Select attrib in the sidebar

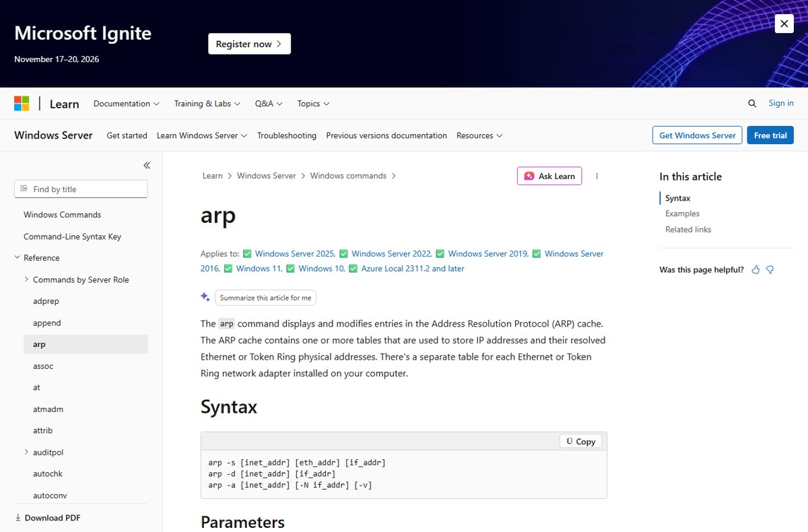(42, 430)
